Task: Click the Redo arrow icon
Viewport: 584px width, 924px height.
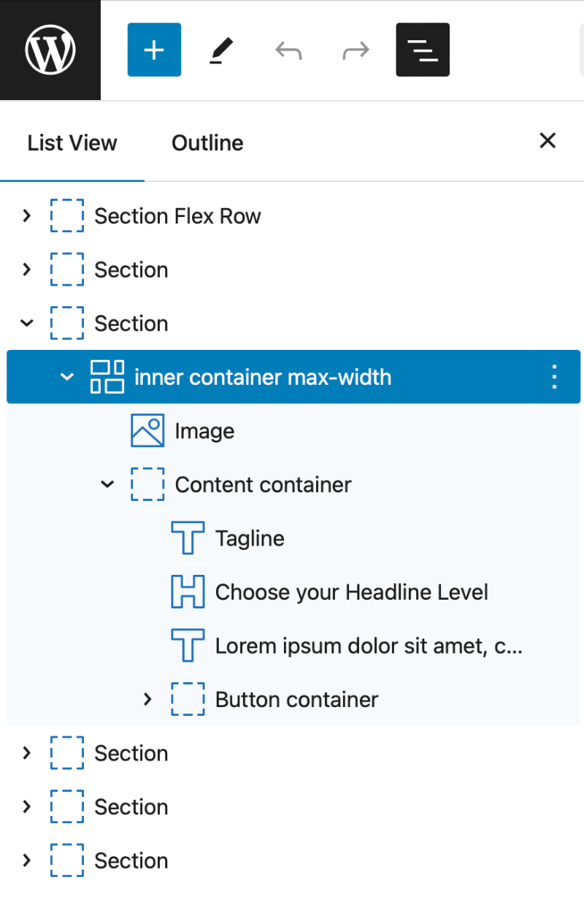Action: [x=356, y=50]
